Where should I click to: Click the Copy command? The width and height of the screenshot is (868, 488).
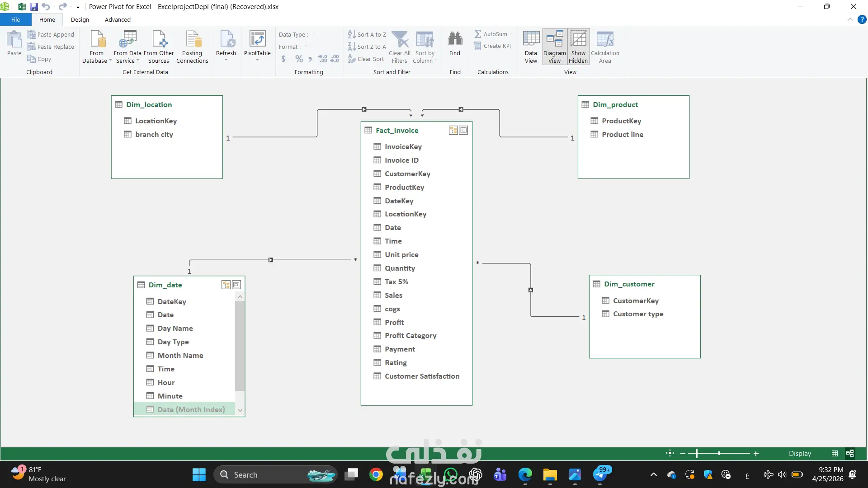(x=39, y=59)
